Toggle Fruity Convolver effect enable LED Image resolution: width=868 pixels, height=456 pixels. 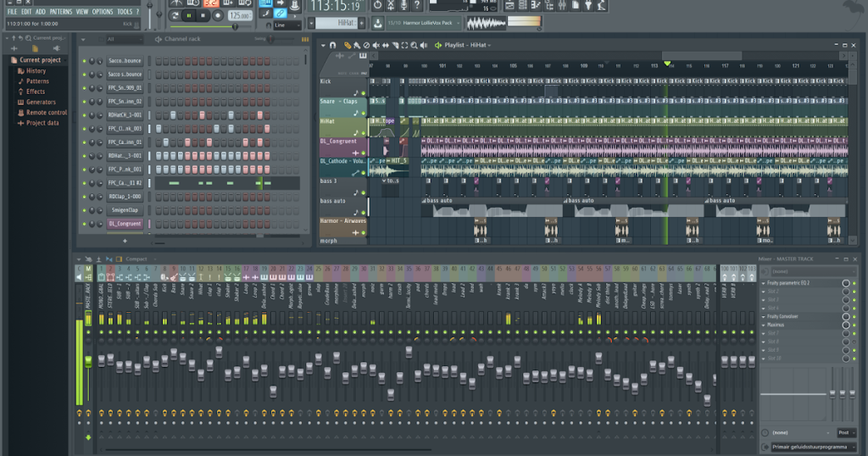click(854, 316)
